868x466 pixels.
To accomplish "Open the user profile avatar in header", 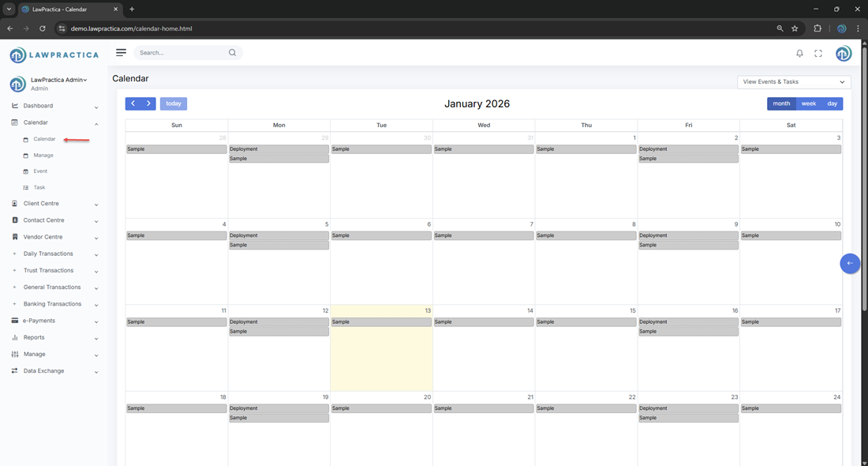I will [x=844, y=53].
